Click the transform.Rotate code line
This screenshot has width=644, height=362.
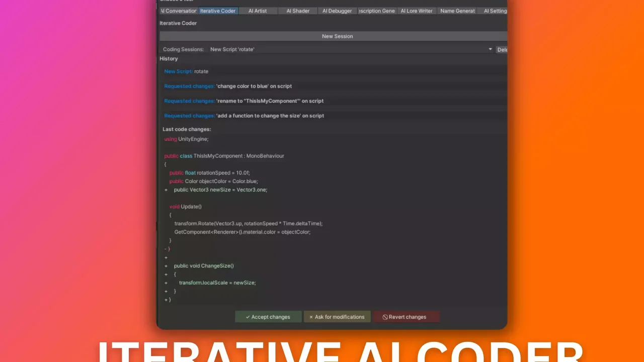(x=249, y=223)
